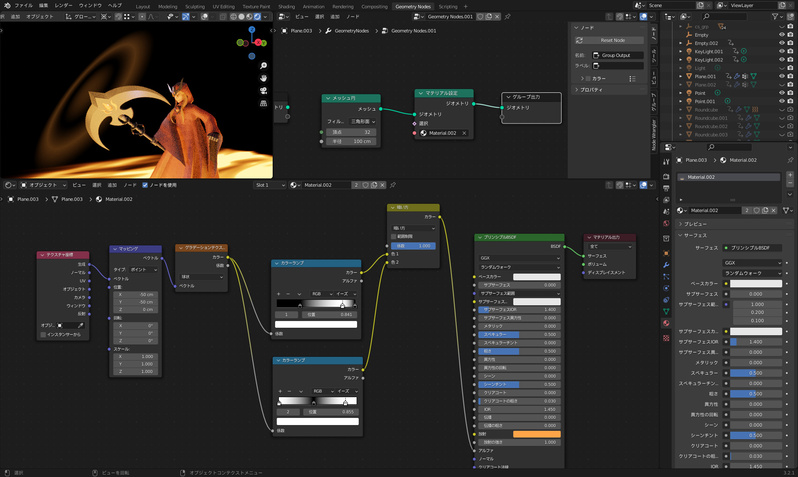Click the eyedropper in Texture Coordinate node
This screenshot has height=477, width=798.
pos(80,325)
